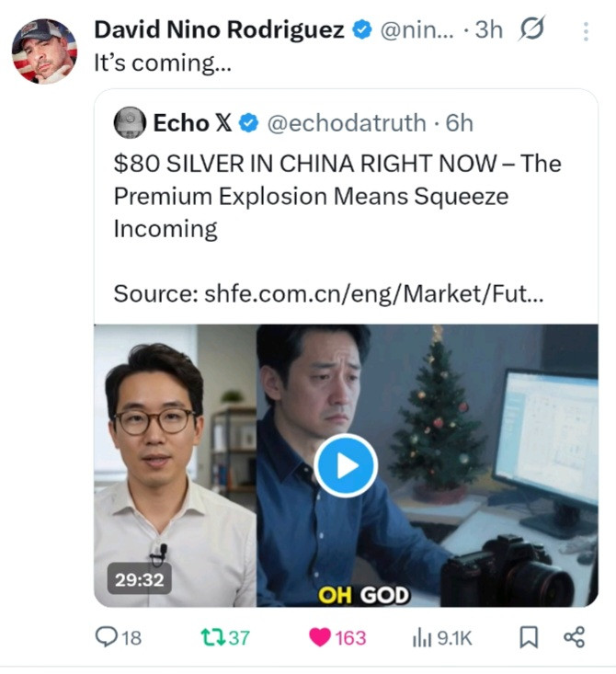Click Echo X's verified checkmark badge

[x=249, y=123]
